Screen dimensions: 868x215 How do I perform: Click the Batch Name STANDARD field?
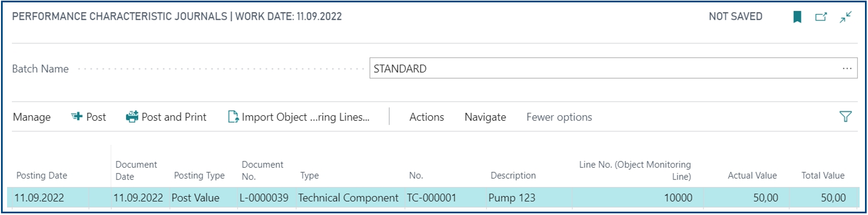point(613,68)
